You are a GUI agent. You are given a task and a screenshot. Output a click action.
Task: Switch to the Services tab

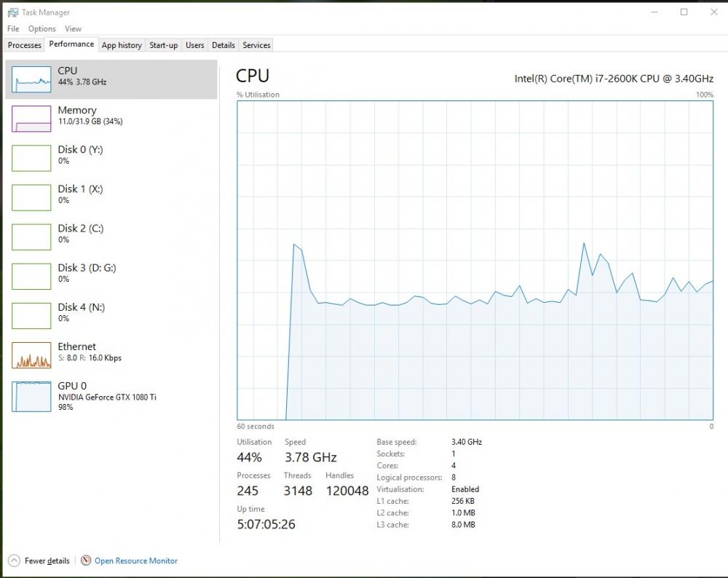(x=256, y=45)
